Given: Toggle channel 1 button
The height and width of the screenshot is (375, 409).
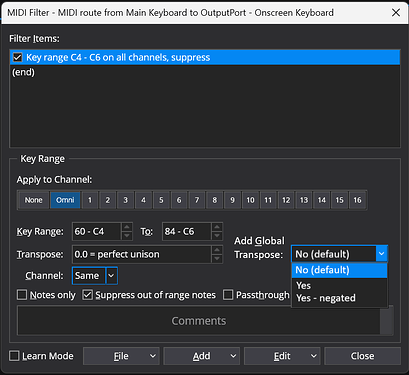Looking at the screenshot, I should click(x=90, y=200).
